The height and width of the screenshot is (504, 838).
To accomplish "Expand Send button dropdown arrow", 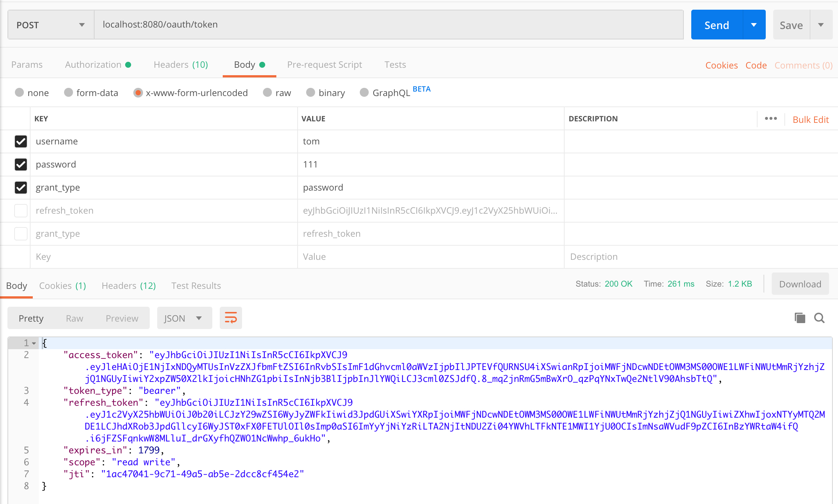I will tap(754, 25).
